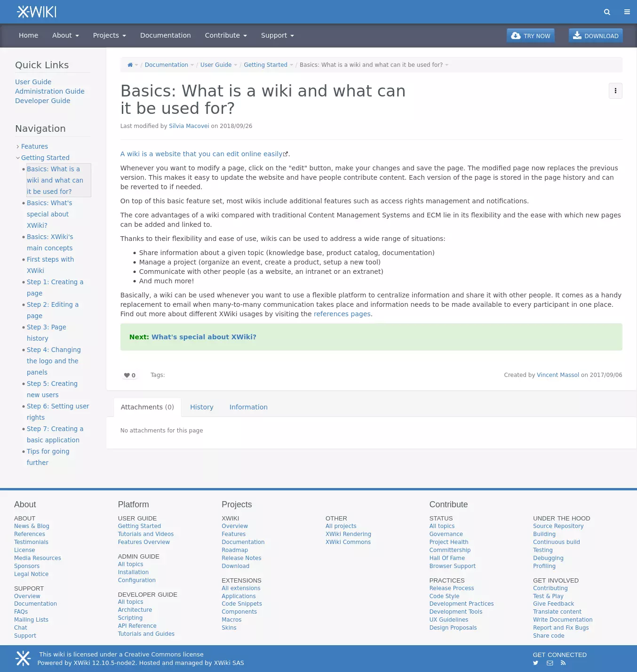Open the Twitter icon in footer
This screenshot has width=637, height=672.
535,663
